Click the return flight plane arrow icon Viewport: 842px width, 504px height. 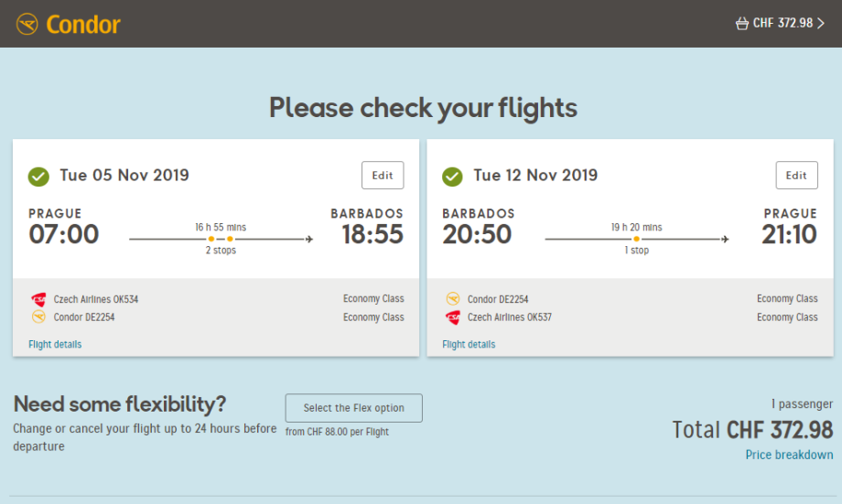point(725,240)
